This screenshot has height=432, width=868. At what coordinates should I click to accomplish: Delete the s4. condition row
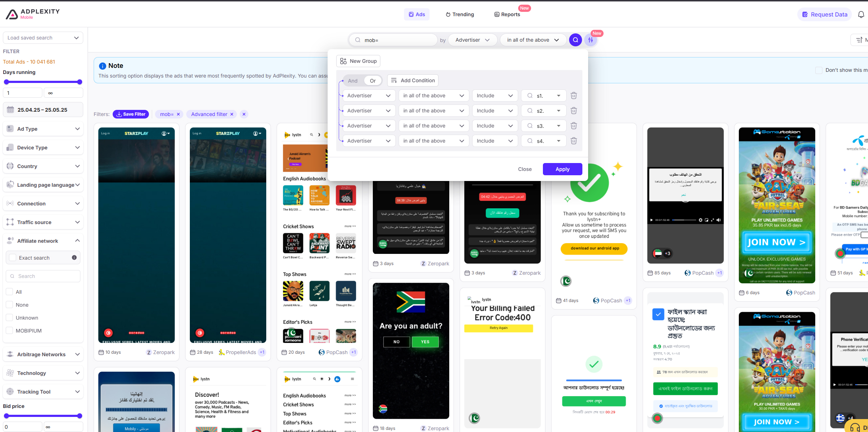coord(574,141)
